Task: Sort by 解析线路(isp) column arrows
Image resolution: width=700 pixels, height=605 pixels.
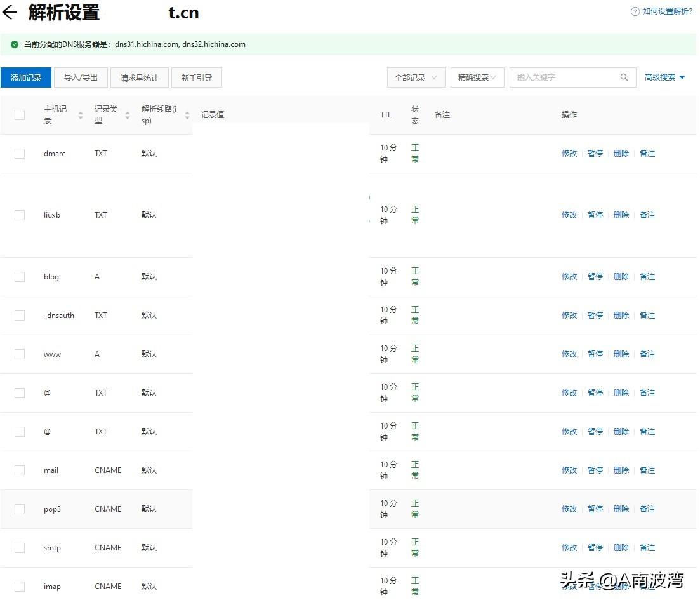Action: (x=187, y=115)
